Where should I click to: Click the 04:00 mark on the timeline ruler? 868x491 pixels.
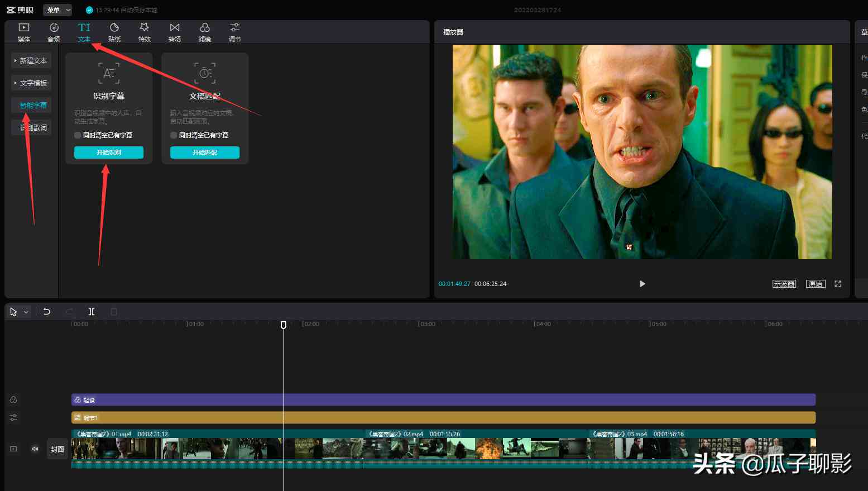[x=542, y=324]
